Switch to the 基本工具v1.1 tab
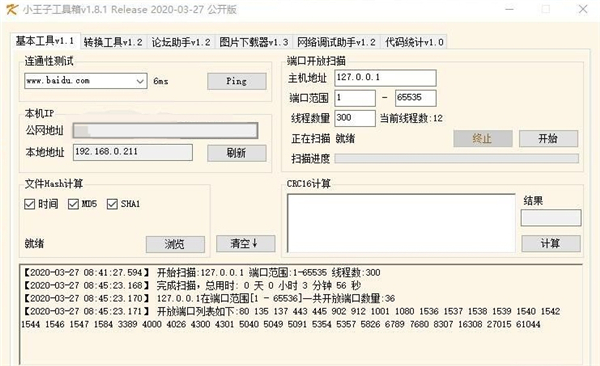Image resolution: width=600 pixels, height=366 pixels. tap(45, 41)
